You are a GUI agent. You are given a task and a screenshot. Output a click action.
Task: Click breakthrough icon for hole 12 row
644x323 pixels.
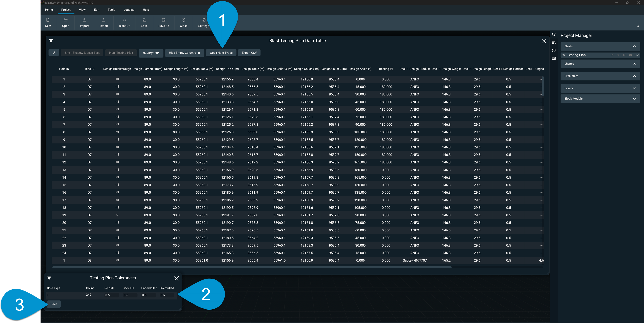pos(117,162)
